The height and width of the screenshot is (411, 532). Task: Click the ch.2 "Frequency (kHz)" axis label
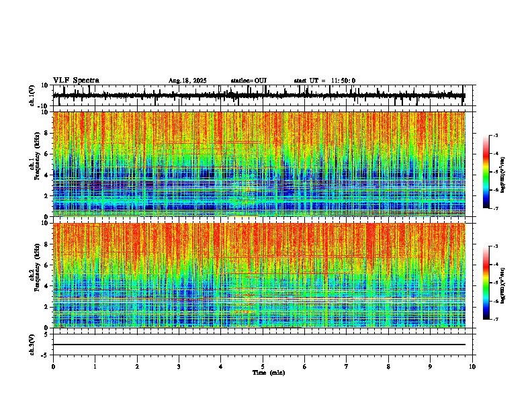[x=38, y=267]
